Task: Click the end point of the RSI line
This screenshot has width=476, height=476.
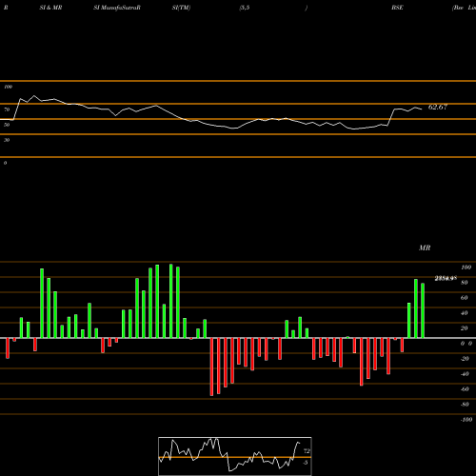Action: pos(422,109)
